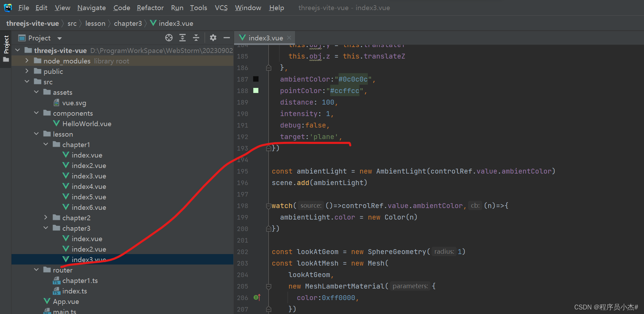Click the Vue icon of HelloWorld.vue
The height and width of the screenshot is (314, 644).
(x=56, y=123)
